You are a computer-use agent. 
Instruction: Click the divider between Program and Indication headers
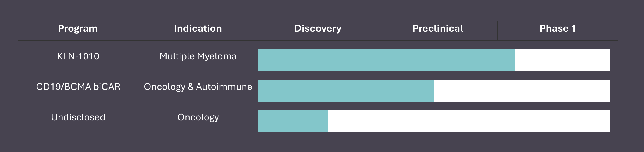point(138,31)
